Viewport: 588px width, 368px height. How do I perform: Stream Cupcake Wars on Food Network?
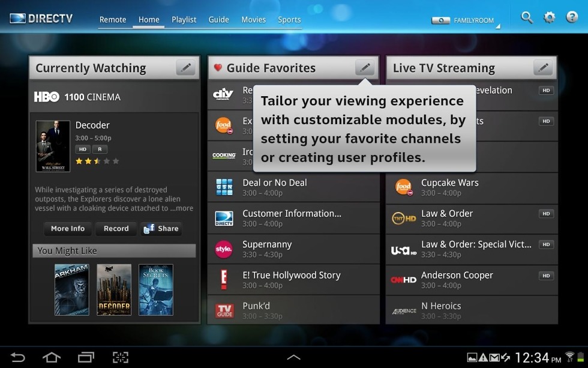click(x=472, y=187)
